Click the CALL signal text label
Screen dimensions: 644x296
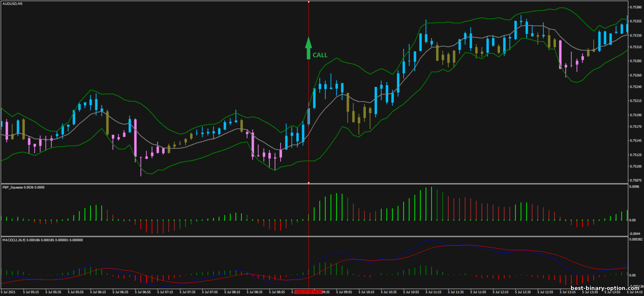coord(320,55)
